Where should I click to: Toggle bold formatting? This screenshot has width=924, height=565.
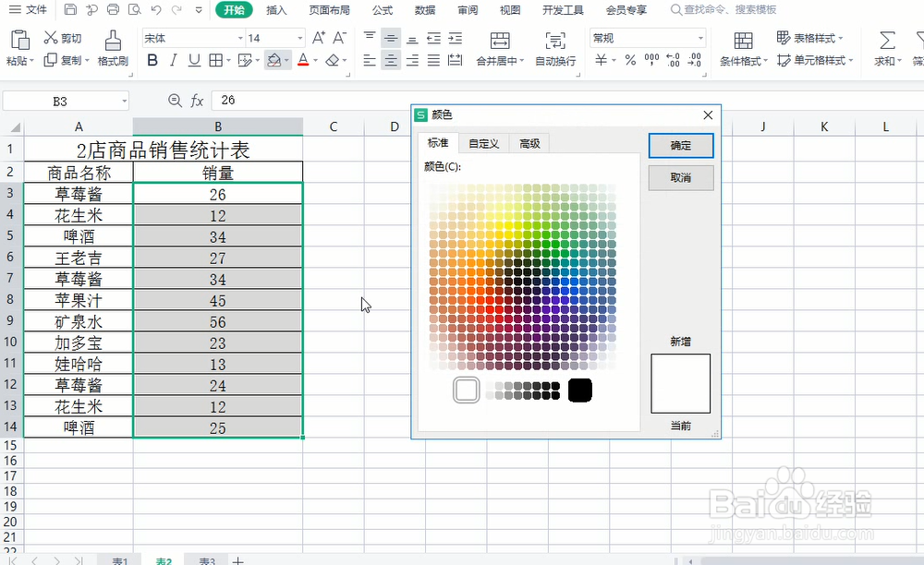click(x=152, y=60)
